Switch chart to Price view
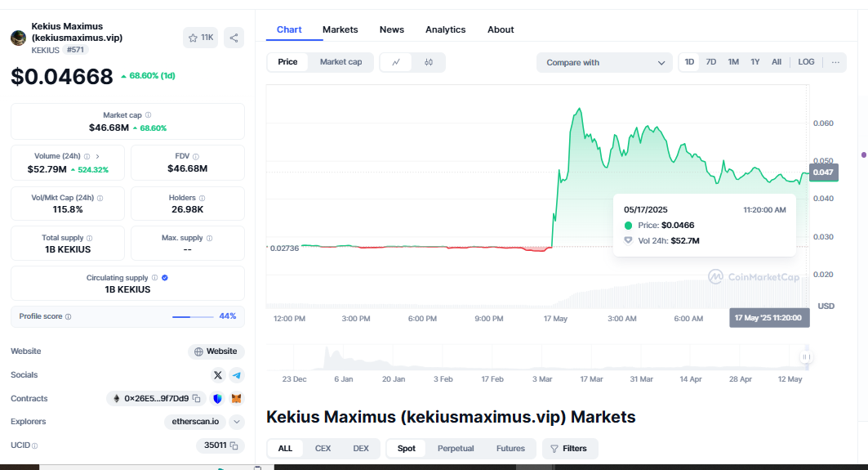The image size is (868, 470). click(287, 62)
